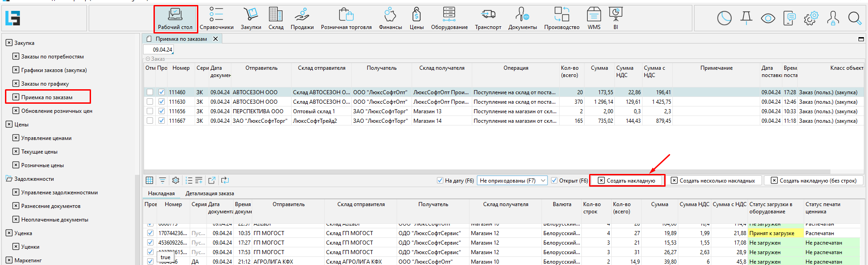Select the Приемка по заказам document tab
The height and width of the screenshot is (265, 868).
pos(181,39)
